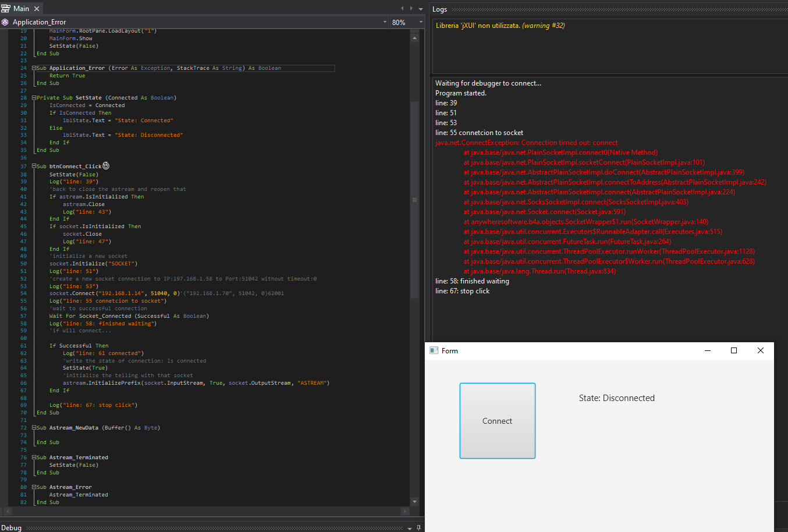Open the Debug panel options dropdown
The height and width of the screenshot is (532, 788).
[410, 528]
